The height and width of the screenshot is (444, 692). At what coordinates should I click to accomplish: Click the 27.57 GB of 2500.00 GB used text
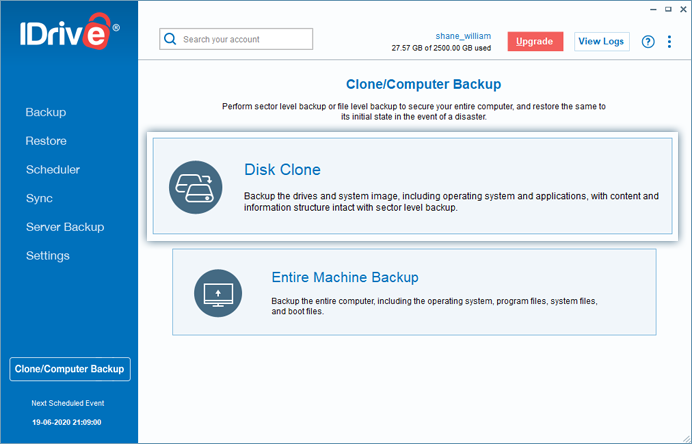441,48
